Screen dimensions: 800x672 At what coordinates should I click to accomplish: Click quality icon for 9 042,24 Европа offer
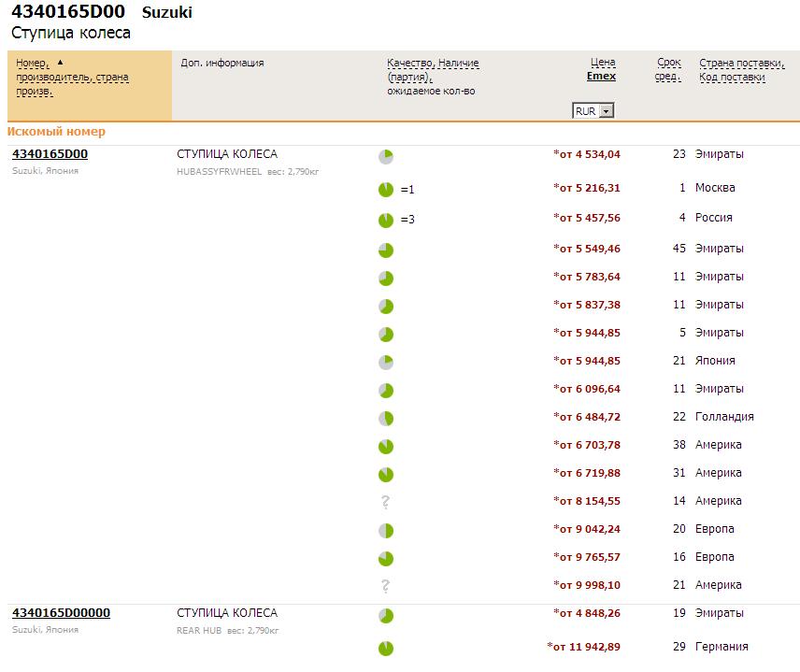[386, 531]
